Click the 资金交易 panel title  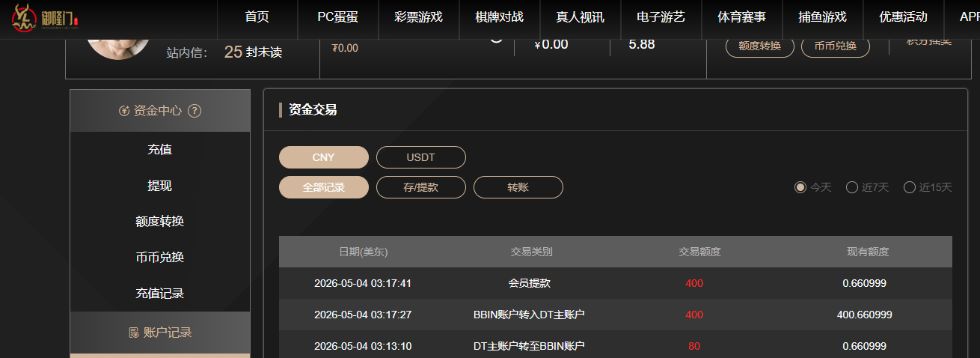pos(313,110)
